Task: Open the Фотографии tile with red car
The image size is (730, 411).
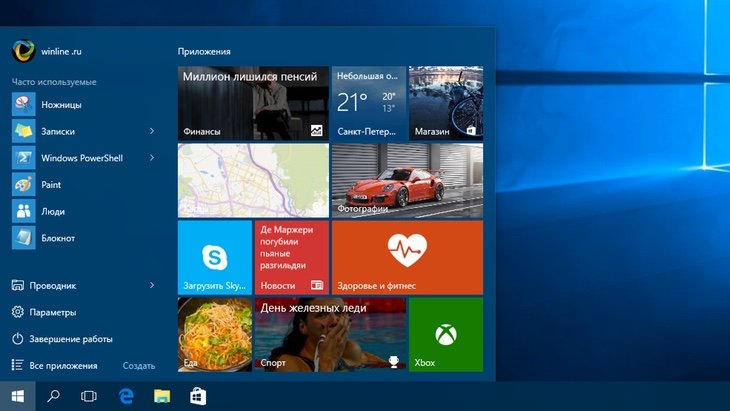Action: tap(407, 180)
